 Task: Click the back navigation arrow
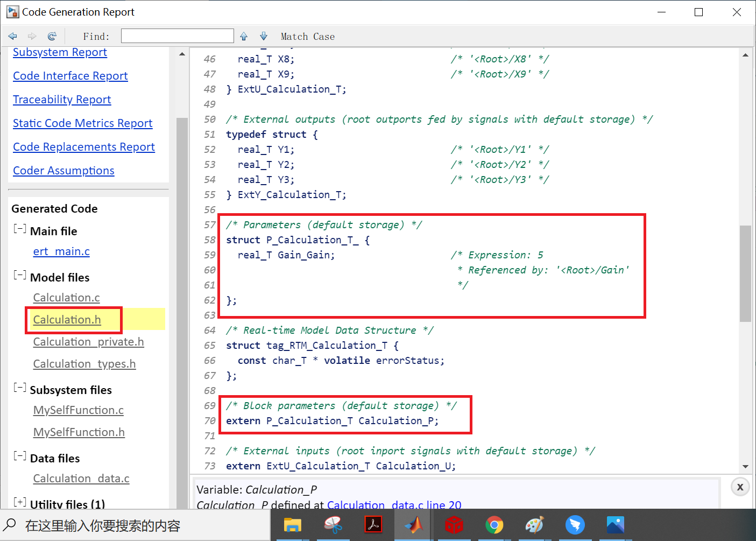pyautogui.click(x=12, y=36)
